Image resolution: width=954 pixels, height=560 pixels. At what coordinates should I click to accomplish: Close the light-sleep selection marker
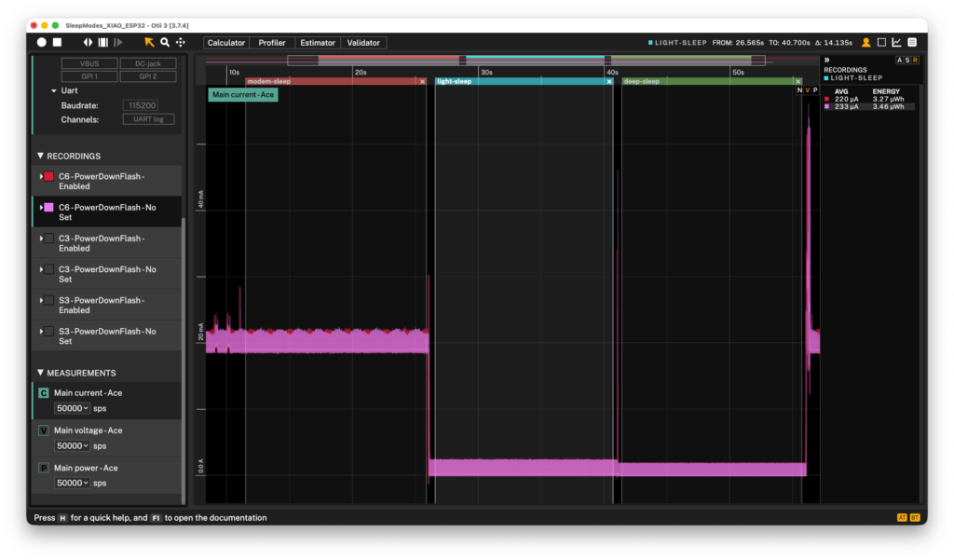click(609, 82)
